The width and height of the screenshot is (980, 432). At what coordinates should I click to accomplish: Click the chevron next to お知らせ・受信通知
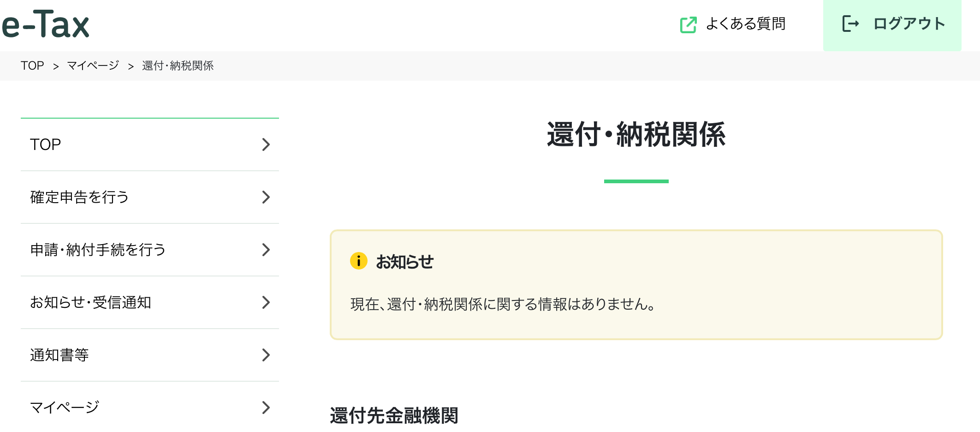(x=266, y=302)
